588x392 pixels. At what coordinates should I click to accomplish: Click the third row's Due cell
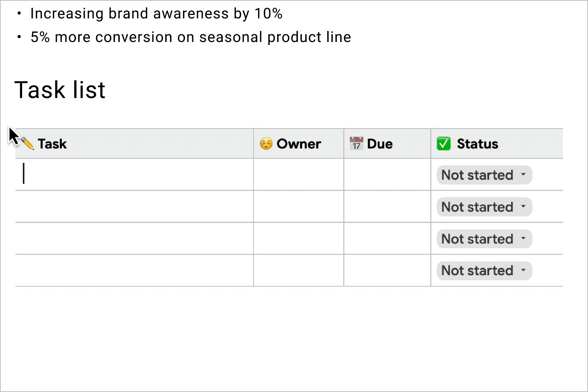click(387, 238)
